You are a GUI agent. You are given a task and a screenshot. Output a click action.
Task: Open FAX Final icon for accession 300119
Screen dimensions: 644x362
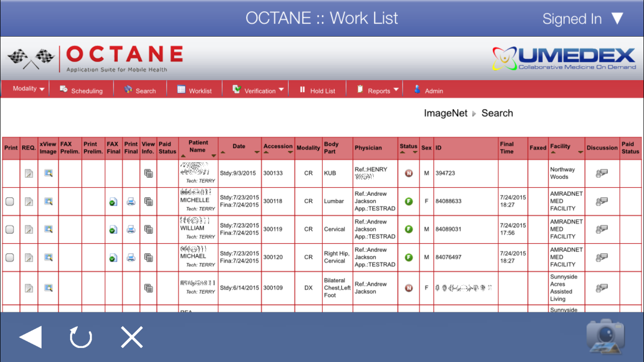[x=112, y=230]
